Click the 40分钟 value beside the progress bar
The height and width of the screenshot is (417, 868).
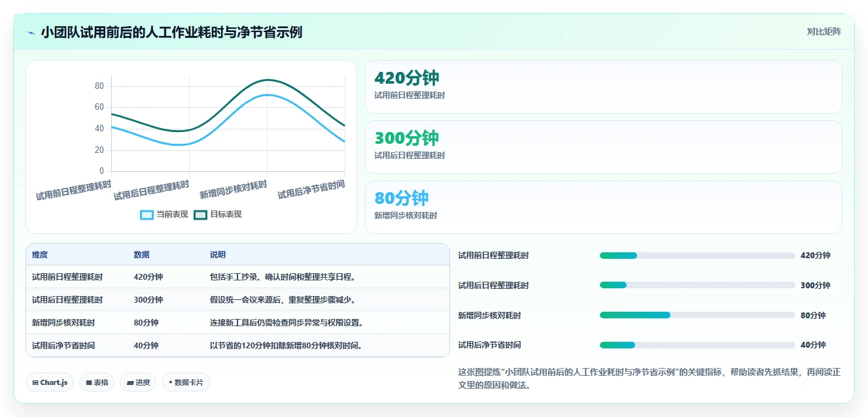pos(813,345)
